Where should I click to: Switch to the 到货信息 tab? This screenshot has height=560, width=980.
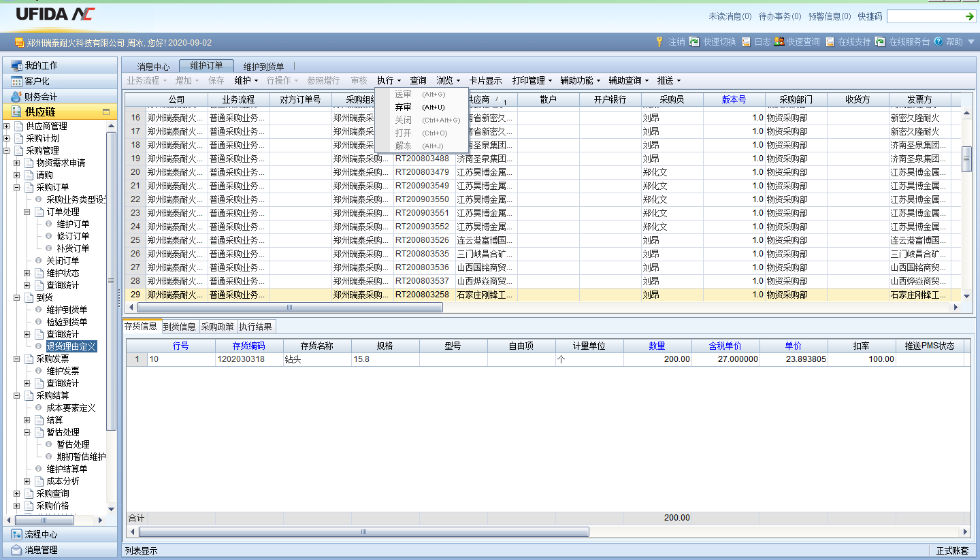pyautogui.click(x=180, y=327)
